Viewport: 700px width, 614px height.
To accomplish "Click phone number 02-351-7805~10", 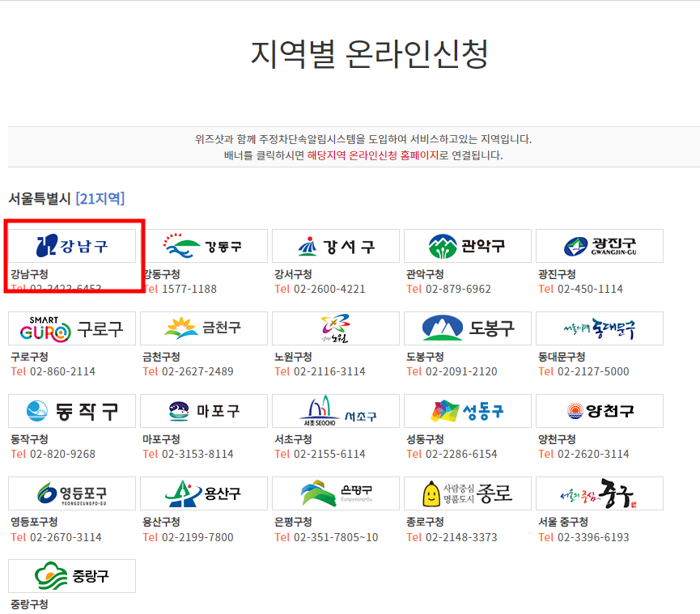I will tap(336, 537).
